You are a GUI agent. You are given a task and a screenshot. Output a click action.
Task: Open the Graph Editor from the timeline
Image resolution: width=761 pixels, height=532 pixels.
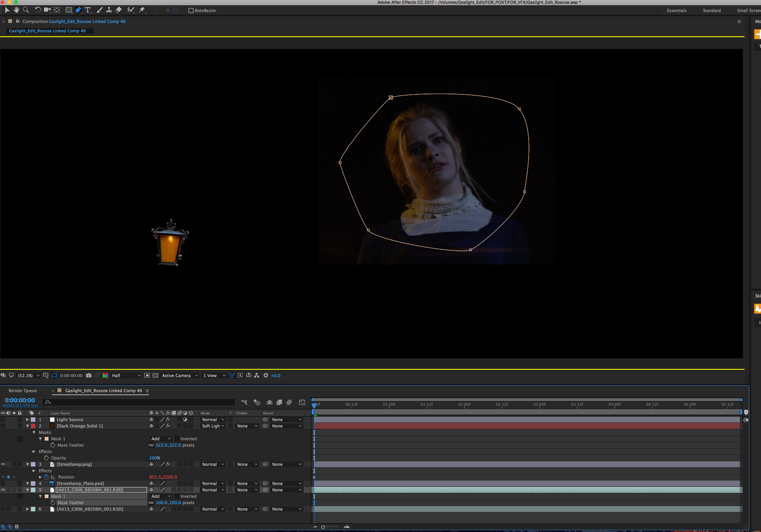(x=302, y=402)
